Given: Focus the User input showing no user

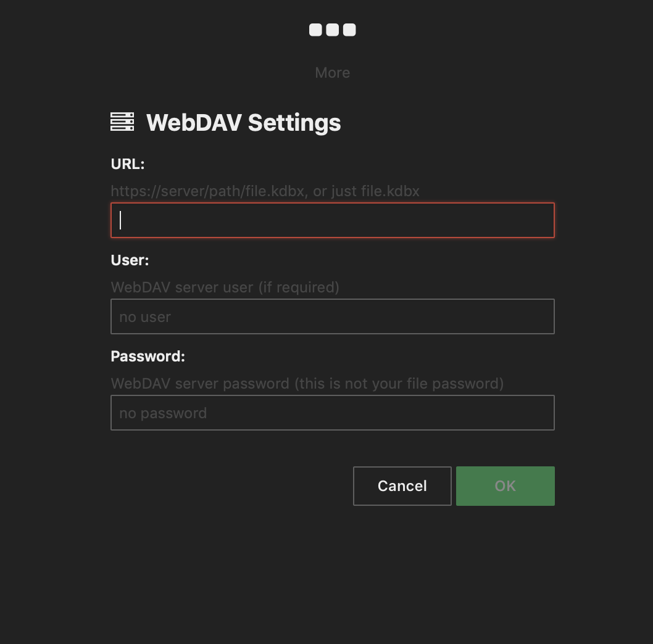Looking at the screenshot, I should [x=332, y=316].
